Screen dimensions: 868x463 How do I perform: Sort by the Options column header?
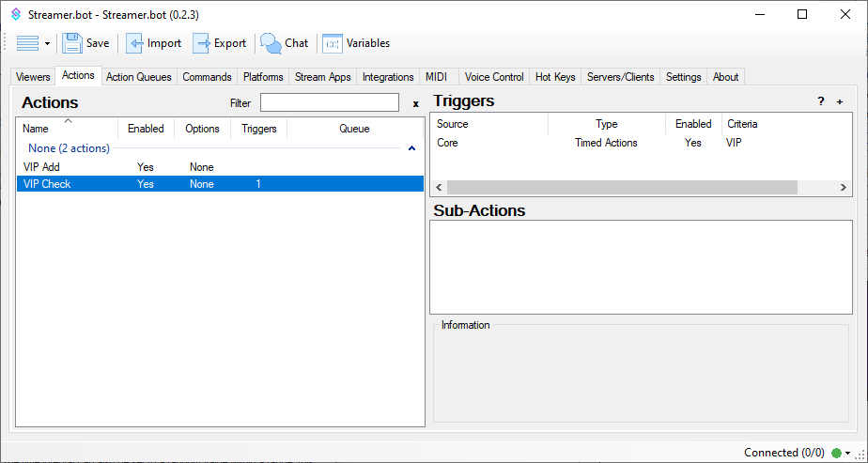click(x=202, y=129)
